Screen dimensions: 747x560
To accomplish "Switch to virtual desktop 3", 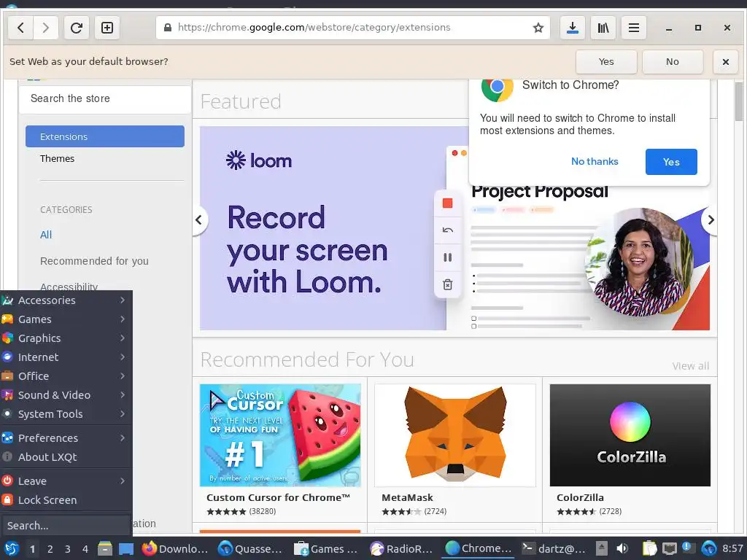I will (x=68, y=549).
